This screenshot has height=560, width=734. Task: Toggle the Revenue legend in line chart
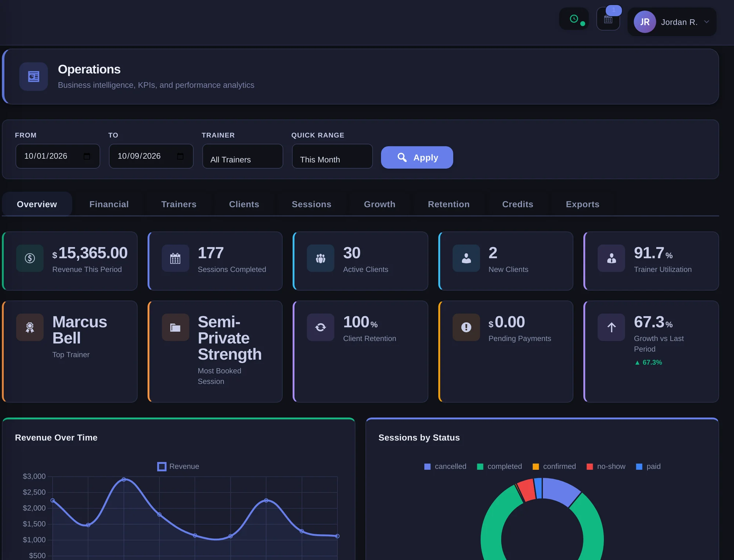pyautogui.click(x=178, y=466)
